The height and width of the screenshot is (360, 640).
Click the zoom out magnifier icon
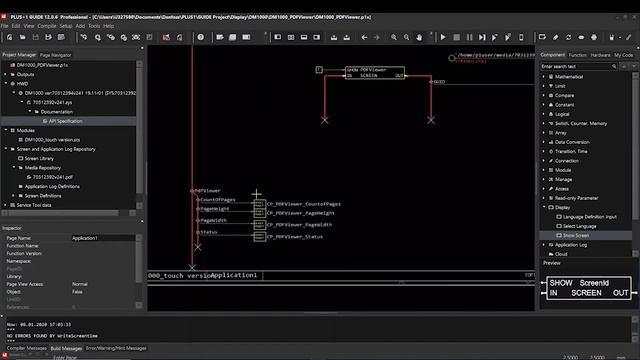point(407,37)
